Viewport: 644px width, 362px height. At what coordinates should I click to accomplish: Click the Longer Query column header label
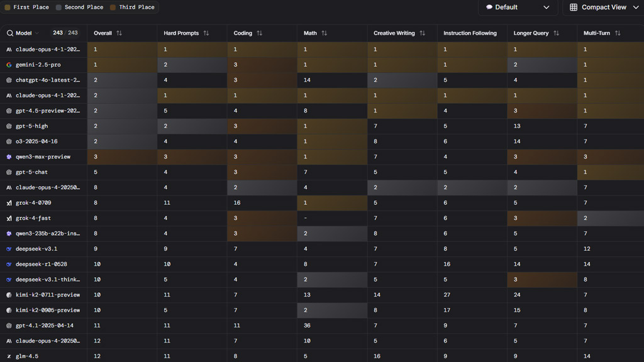point(531,33)
